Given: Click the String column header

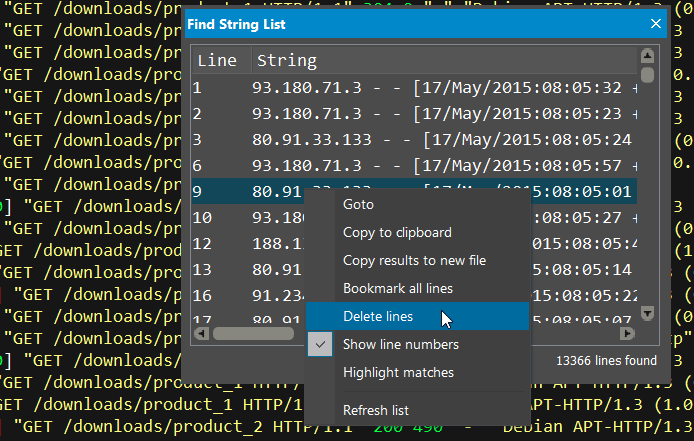Looking at the screenshot, I should click(x=444, y=60).
